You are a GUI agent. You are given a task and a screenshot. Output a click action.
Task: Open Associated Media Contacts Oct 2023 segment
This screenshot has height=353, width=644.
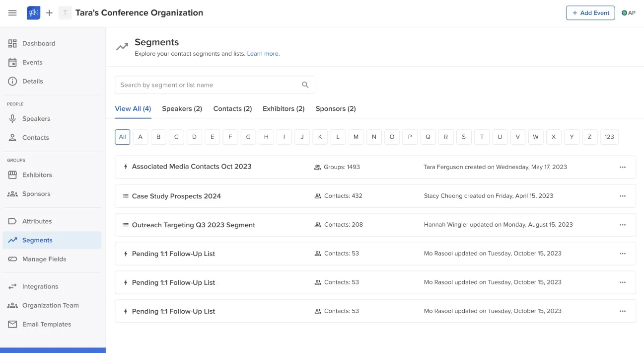tap(192, 167)
